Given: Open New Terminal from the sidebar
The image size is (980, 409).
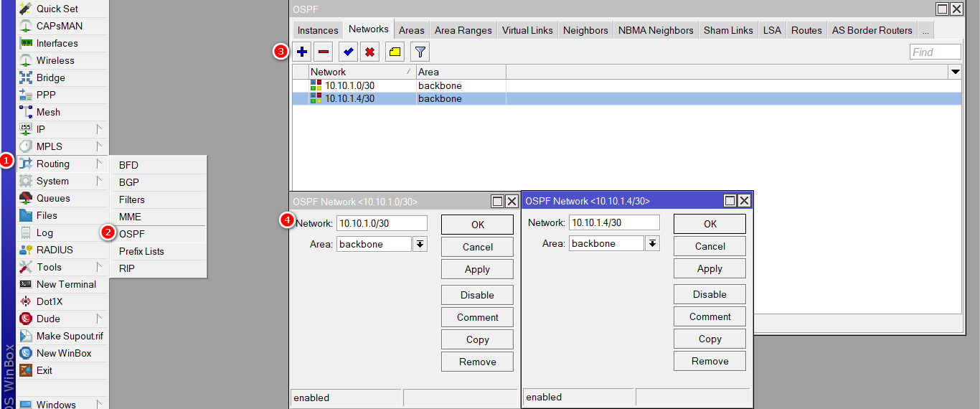Looking at the screenshot, I should pos(66,284).
